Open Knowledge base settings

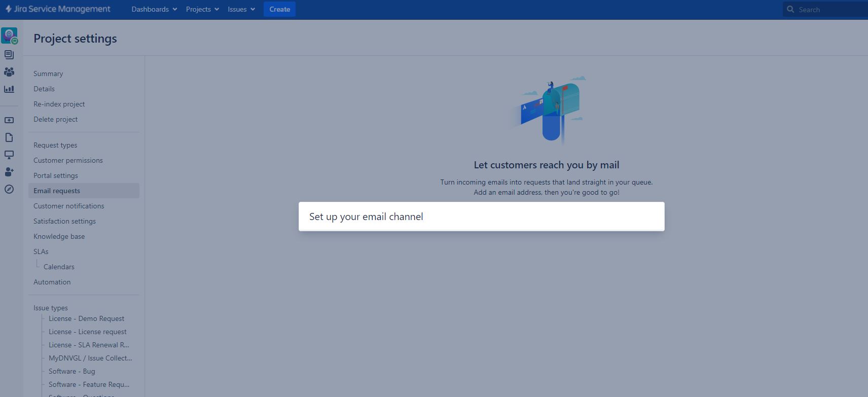[x=59, y=236]
